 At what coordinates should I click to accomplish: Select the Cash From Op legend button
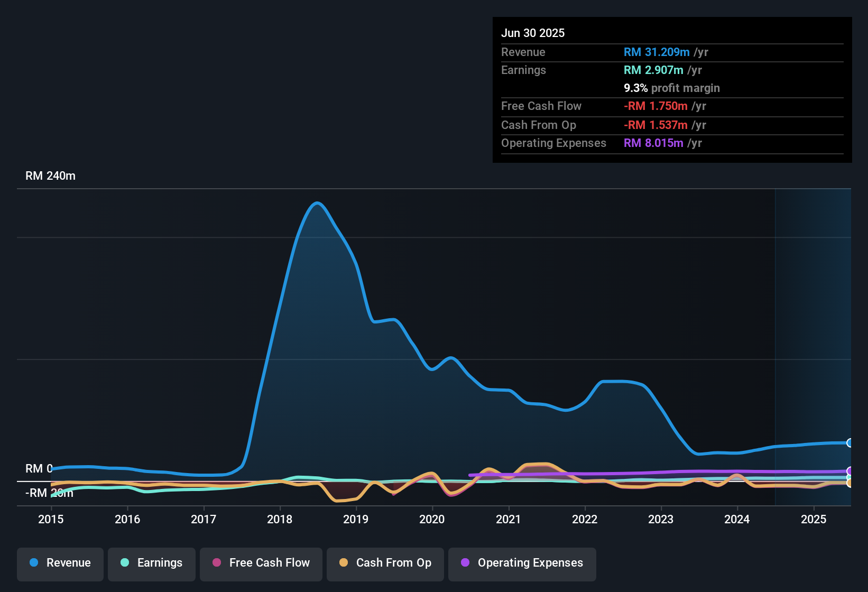point(385,563)
